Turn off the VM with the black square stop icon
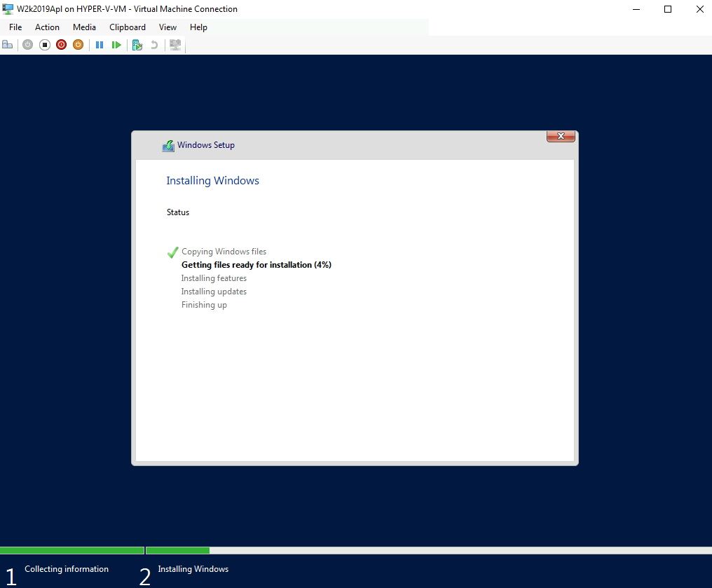 (45, 44)
